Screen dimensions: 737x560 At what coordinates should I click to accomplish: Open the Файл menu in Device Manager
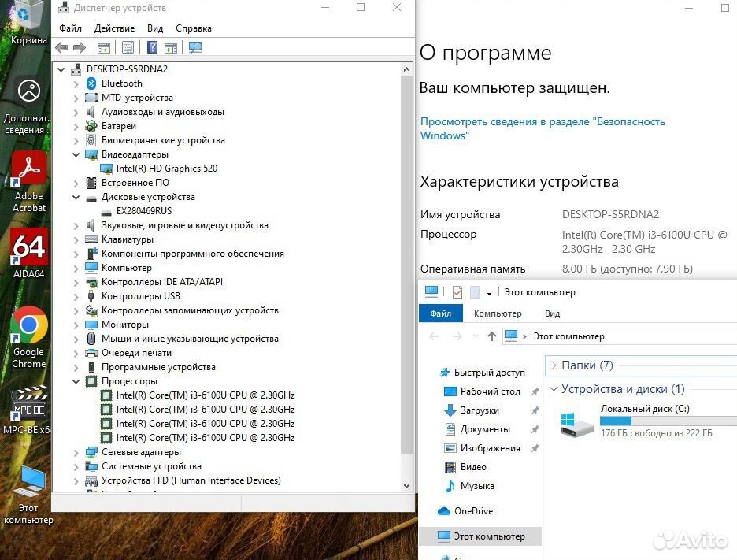pos(71,28)
